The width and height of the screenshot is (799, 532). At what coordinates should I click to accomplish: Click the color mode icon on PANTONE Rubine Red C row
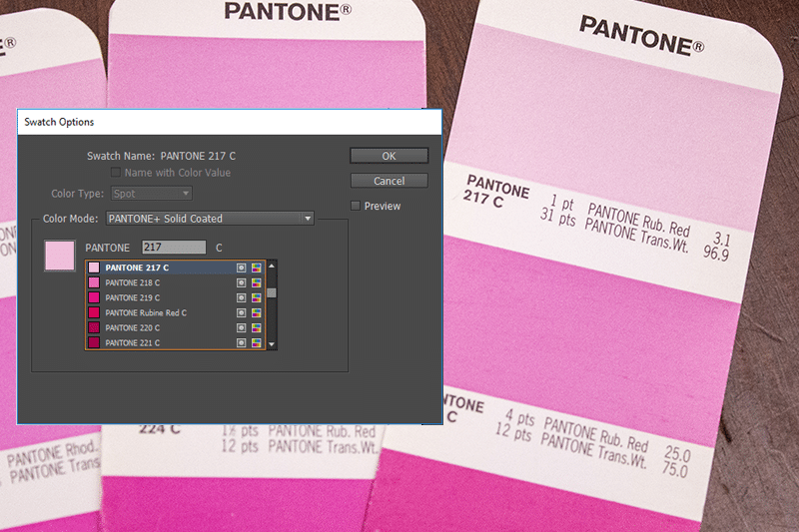point(256,312)
